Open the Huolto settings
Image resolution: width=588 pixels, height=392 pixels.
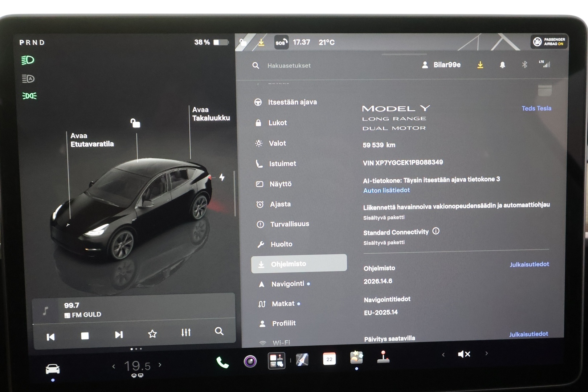(275, 244)
